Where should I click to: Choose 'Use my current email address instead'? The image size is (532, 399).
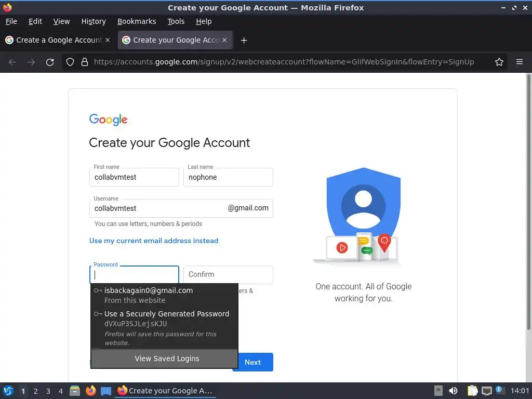(x=154, y=241)
